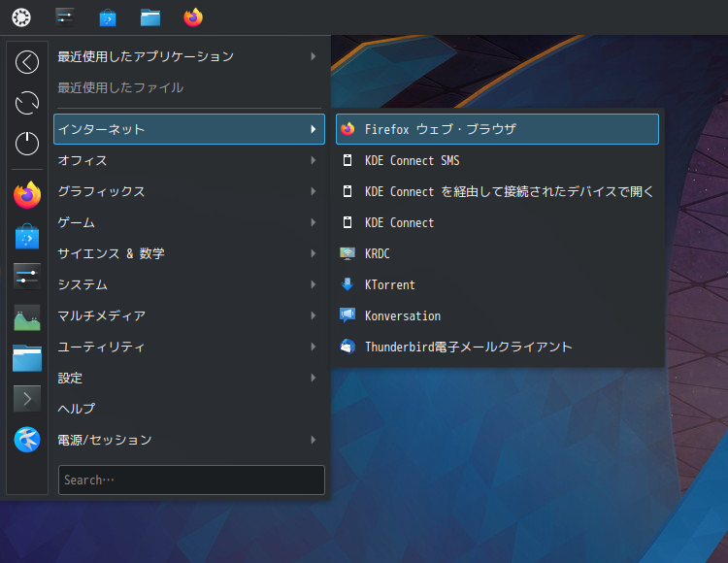Viewport: 728px width, 563px height.
Task: Launch Firefox from the top panel
Action: pyautogui.click(x=193, y=17)
